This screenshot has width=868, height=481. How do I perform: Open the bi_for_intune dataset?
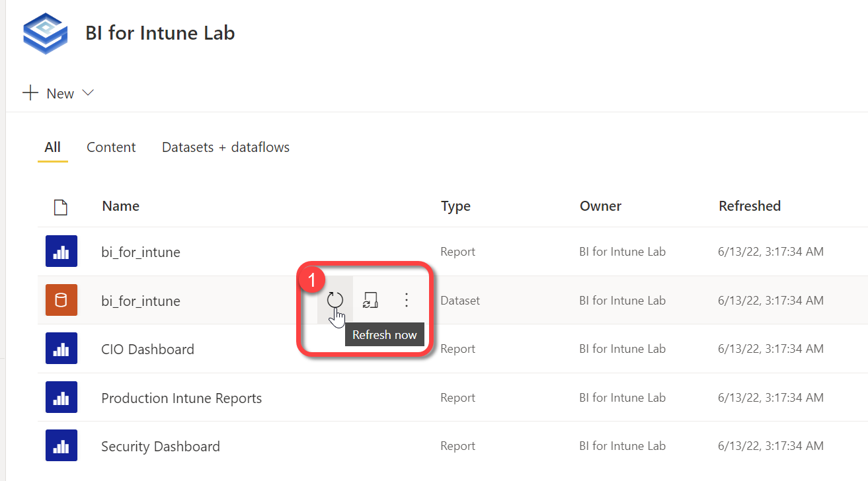click(141, 301)
